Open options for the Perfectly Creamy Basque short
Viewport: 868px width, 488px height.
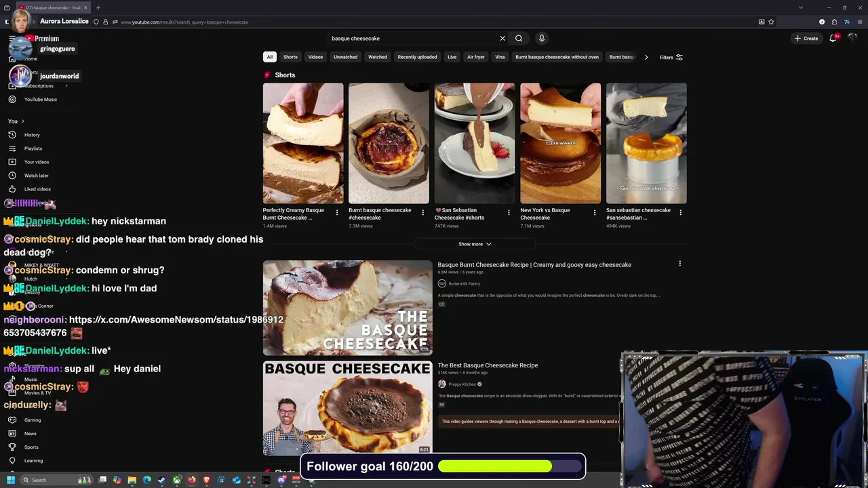click(x=337, y=213)
